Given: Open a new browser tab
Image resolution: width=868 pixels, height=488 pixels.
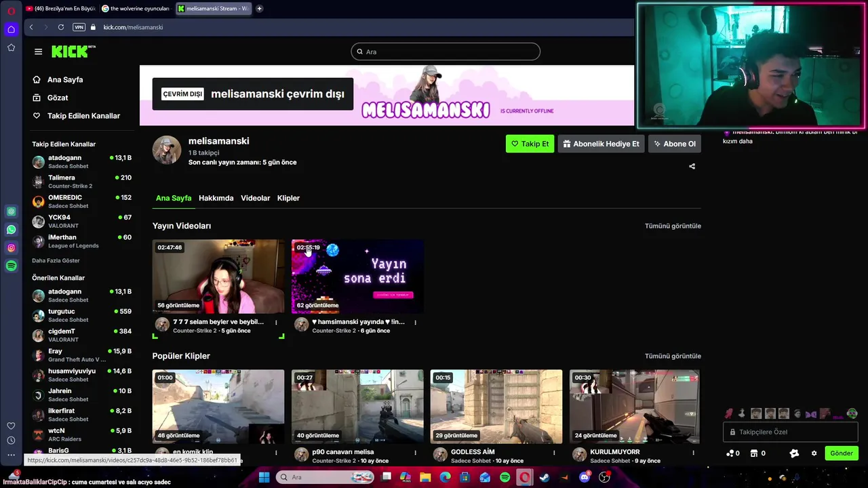Looking at the screenshot, I should (259, 9).
